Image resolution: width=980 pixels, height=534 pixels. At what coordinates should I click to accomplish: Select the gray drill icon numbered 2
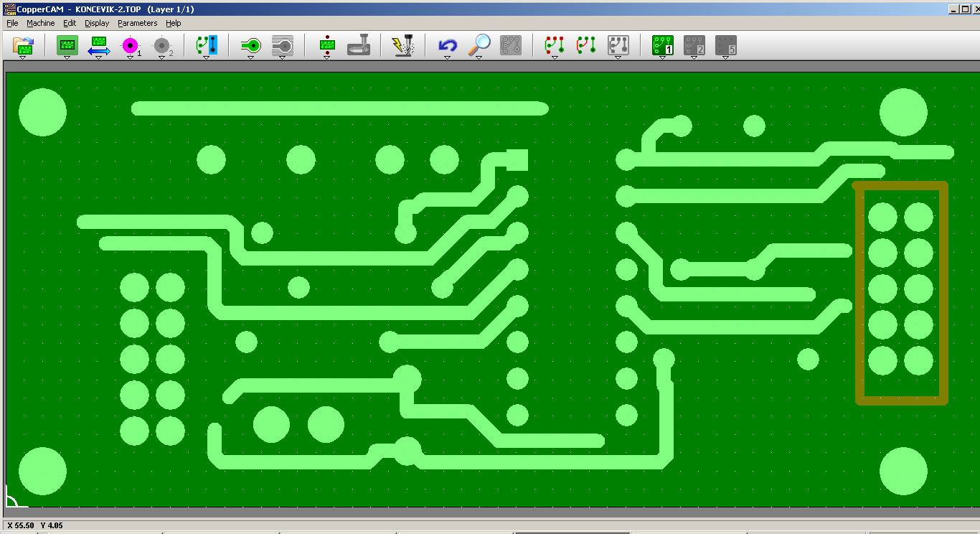point(162,47)
